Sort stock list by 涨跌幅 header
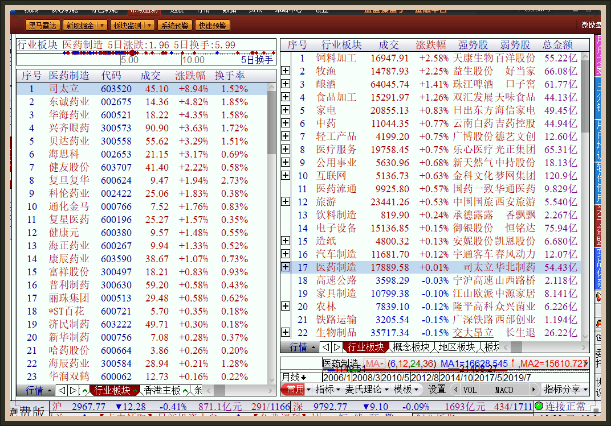Screen dimensions: 611x426 [x=190, y=75]
